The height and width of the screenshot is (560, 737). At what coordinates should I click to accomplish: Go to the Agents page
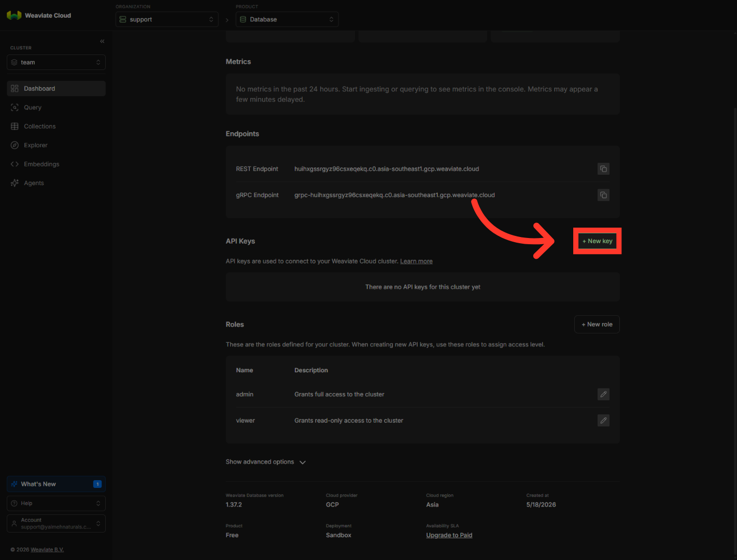click(x=56, y=183)
